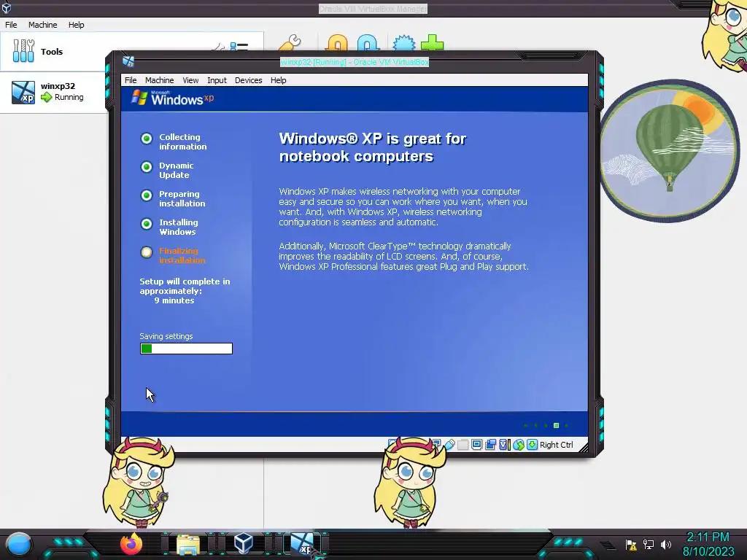Click the '9 minutes' remaining time text
Image resolution: width=747 pixels, height=560 pixels.
pos(174,300)
